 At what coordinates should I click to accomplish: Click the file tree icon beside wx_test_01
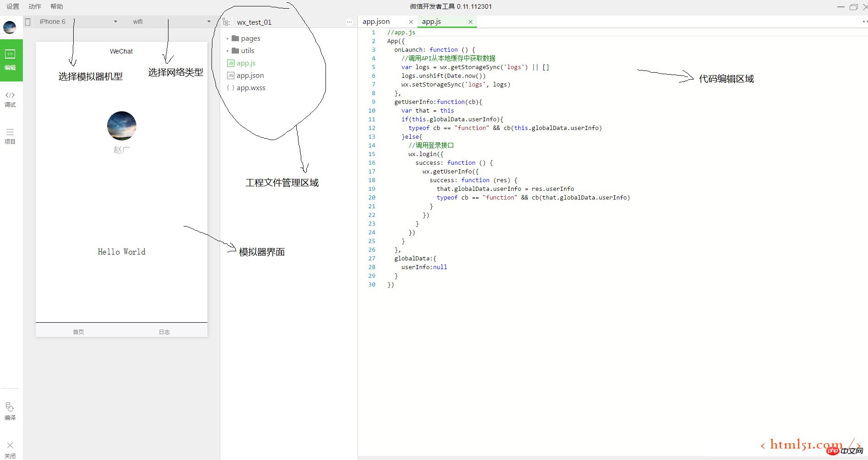[226, 22]
